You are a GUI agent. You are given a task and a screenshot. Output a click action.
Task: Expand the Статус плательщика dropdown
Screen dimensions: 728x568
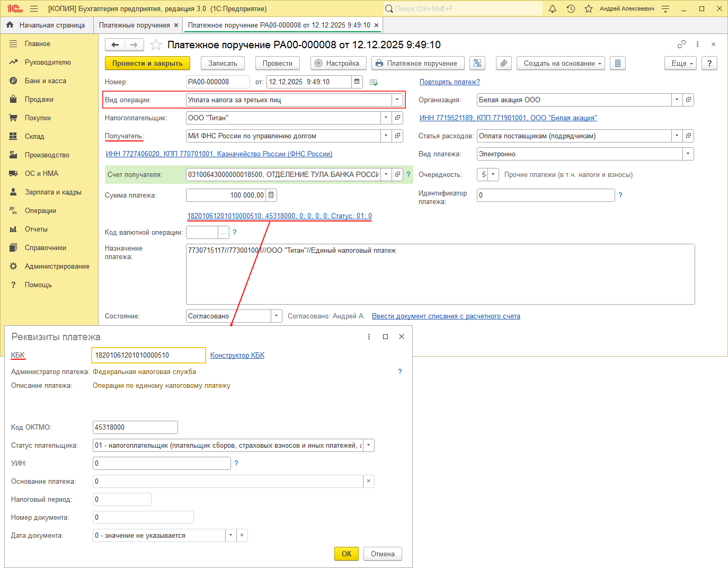pyautogui.click(x=369, y=445)
